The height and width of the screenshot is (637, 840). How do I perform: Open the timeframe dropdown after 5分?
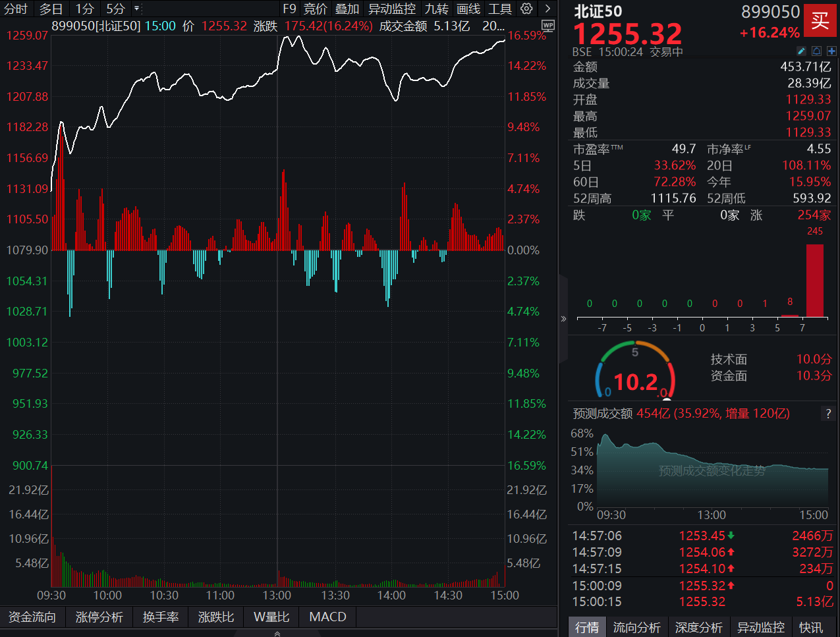coord(136,9)
